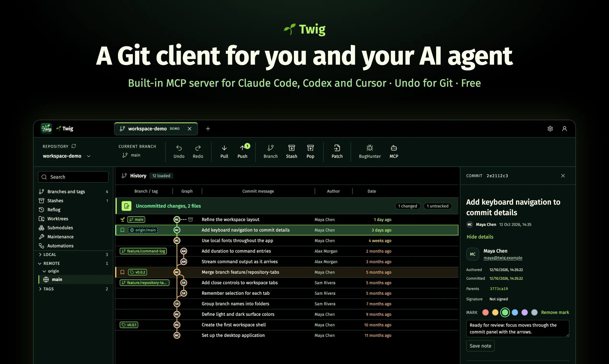The image size is (609, 364).
Task: Switch to the workspace-demo tab
Action: tap(156, 129)
